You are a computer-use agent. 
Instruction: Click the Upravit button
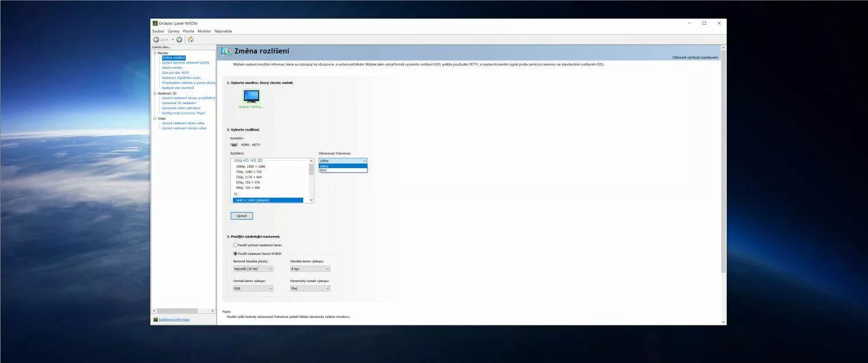(x=242, y=216)
